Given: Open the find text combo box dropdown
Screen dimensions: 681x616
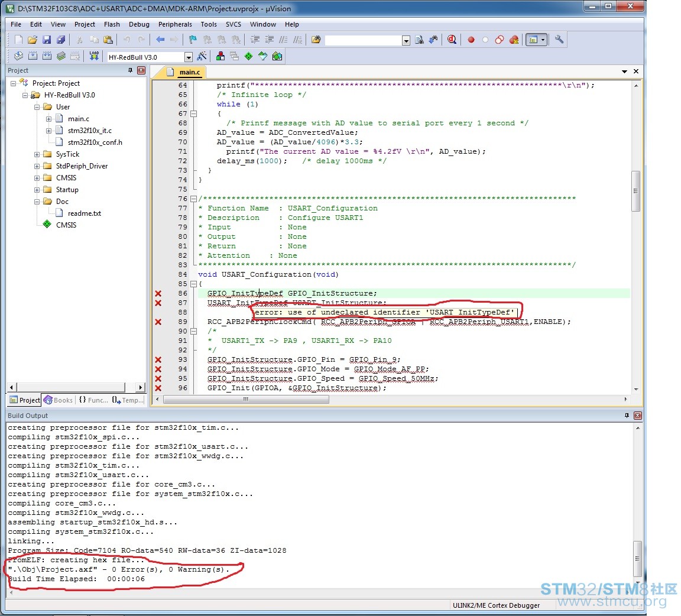Looking at the screenshot, I should 406,41.
